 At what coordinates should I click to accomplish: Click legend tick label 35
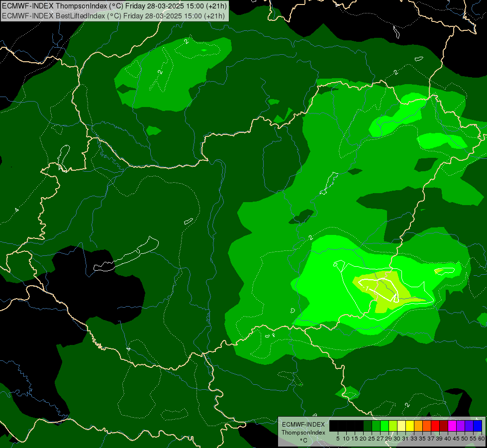(422, 439)
